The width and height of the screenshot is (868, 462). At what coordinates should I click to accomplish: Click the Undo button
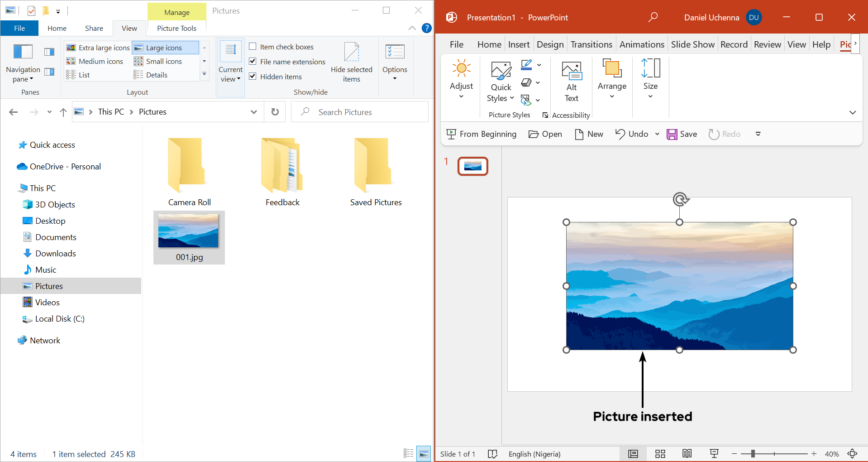coord(632,134)
